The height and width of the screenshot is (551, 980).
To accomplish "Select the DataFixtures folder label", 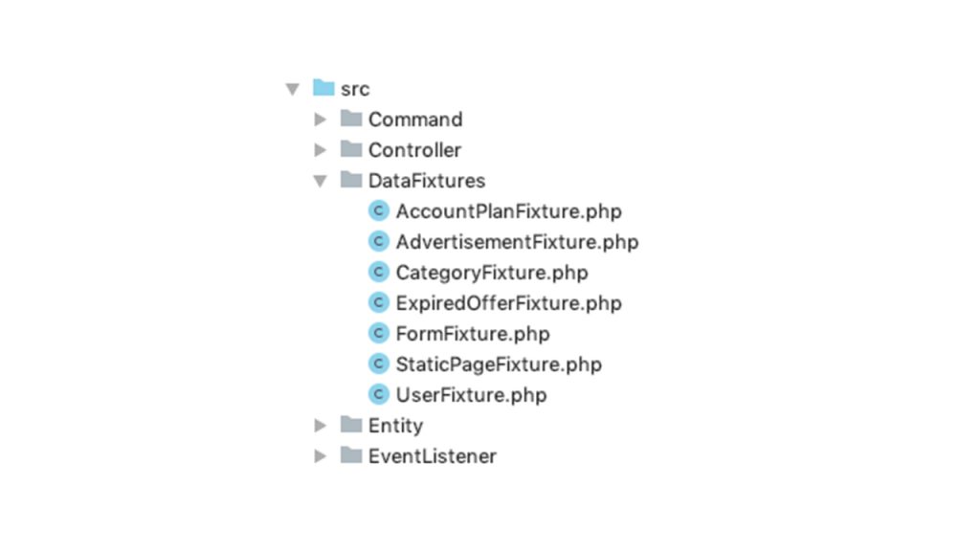I will coord(426,181).
